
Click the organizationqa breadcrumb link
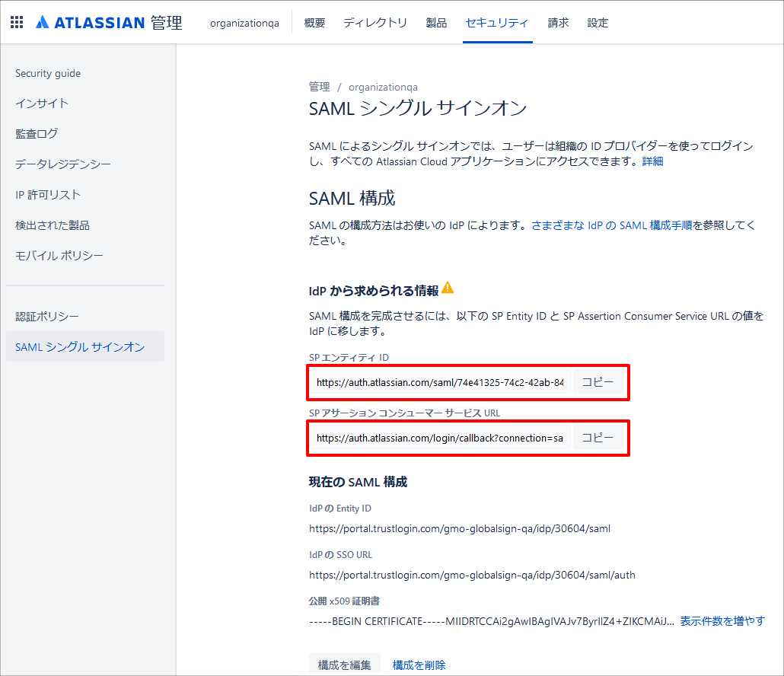pyautogui.click(x=383, y=87)
